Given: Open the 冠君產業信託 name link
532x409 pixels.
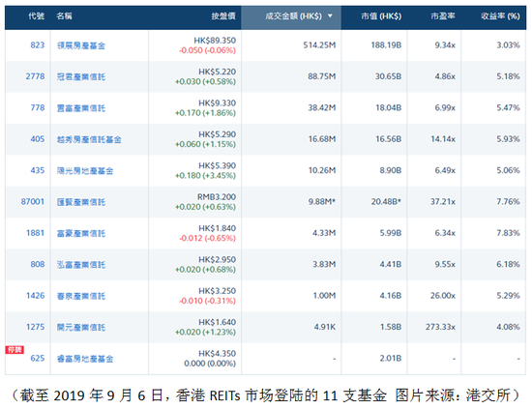Looking at the screenshot, I should (81, 76).
